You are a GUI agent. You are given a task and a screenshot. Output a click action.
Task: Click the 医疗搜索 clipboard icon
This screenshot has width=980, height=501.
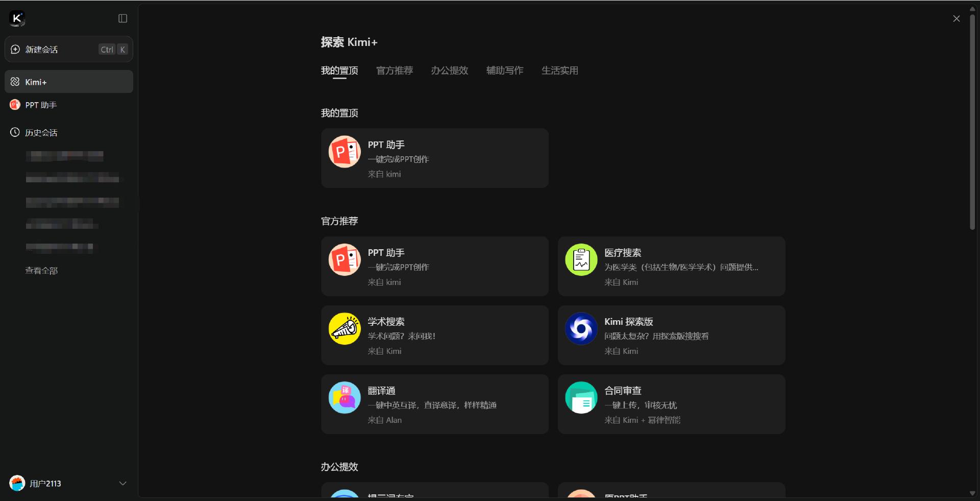coord(581,259)
